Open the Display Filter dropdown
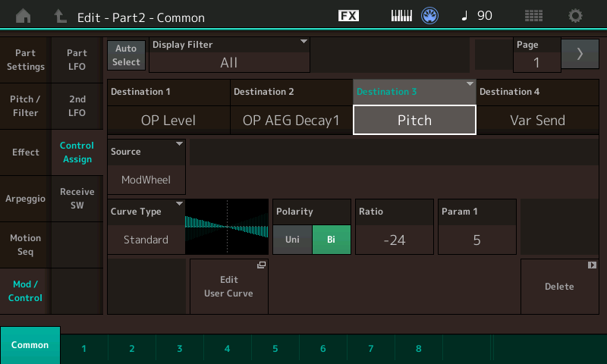607x364 pixels. pos(230,55)
